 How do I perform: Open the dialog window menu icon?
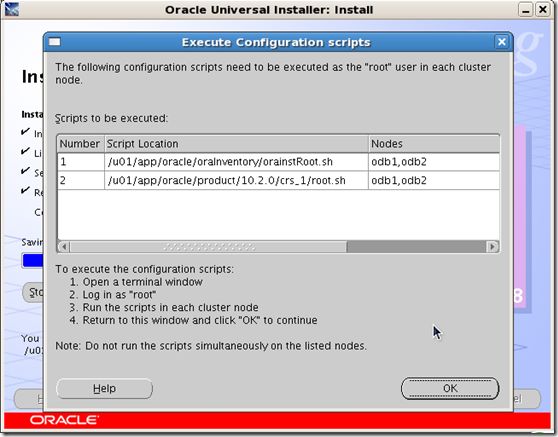coord(54,42)
